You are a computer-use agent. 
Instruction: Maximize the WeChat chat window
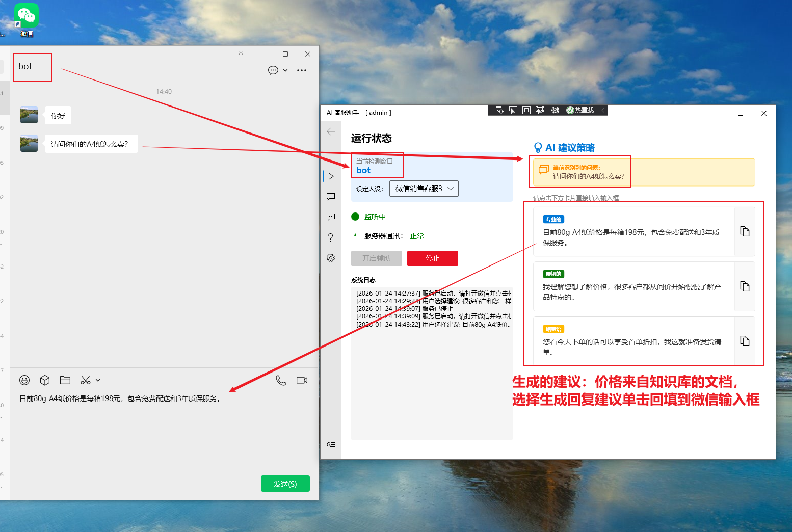pos(285,54)
